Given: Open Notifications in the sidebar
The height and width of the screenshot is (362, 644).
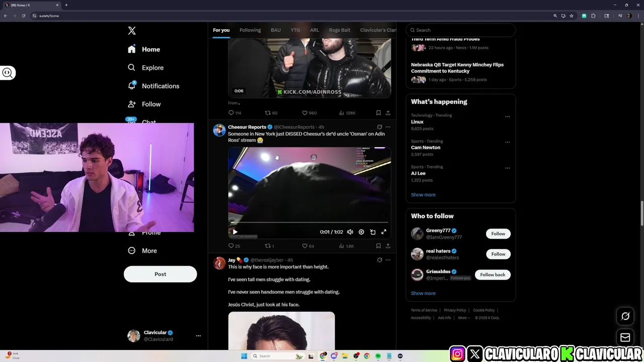Looking at the screenshot, I should (153, 86).
